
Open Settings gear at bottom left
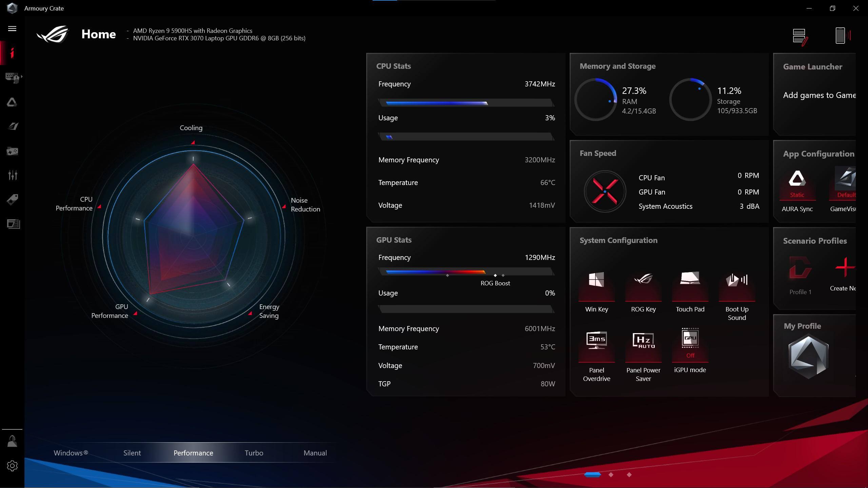[x=12, y=466]
